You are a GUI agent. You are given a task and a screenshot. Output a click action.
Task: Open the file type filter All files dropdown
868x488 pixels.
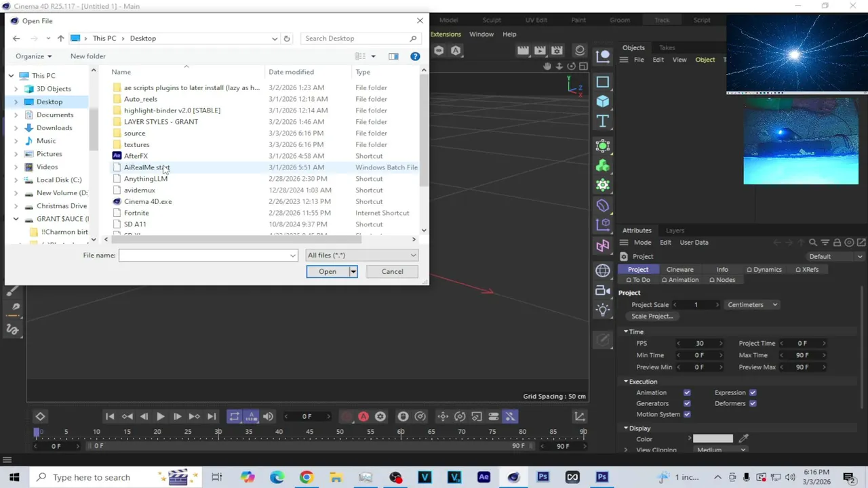click(361, 255)
